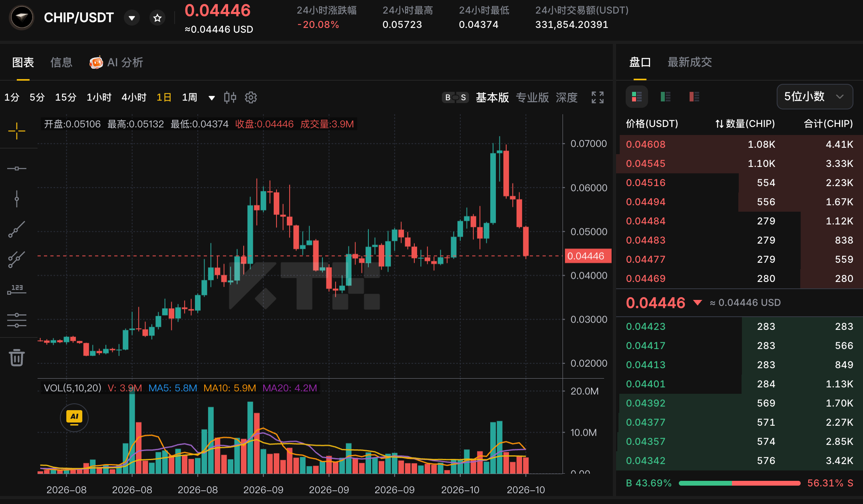Select the horizontal line drawing tool
Viewport: 863px width, 504px height.
click(x=17, y=169)
